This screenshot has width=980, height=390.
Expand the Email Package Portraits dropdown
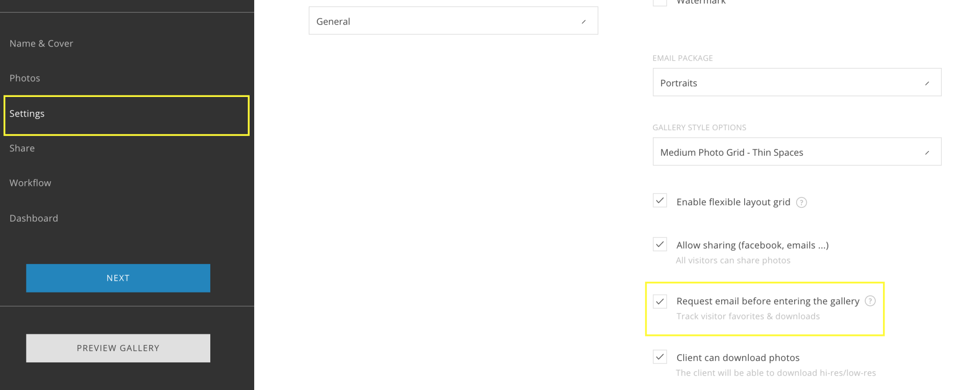pos(796,82)
